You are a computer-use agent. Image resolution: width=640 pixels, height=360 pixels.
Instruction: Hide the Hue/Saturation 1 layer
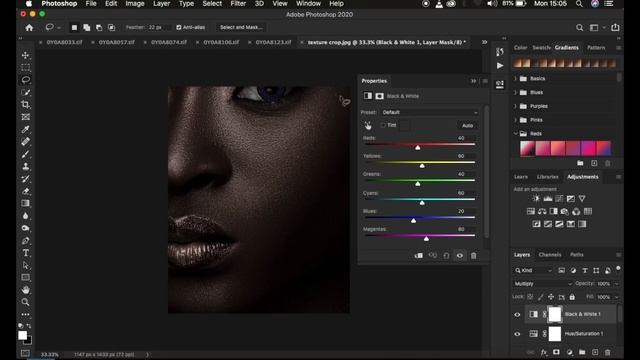click(x=517, y=334)
